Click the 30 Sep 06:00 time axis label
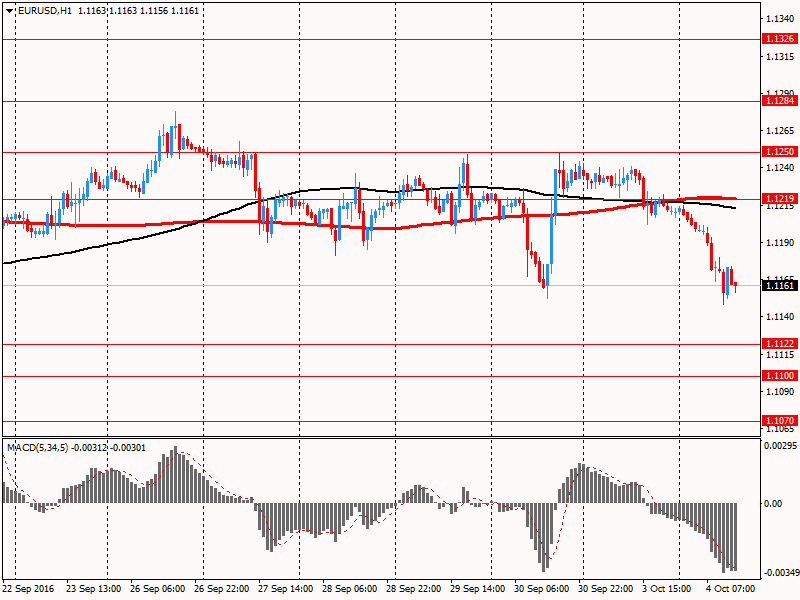Viewport: 800px width, 600px height. click(x=542, y=588)
